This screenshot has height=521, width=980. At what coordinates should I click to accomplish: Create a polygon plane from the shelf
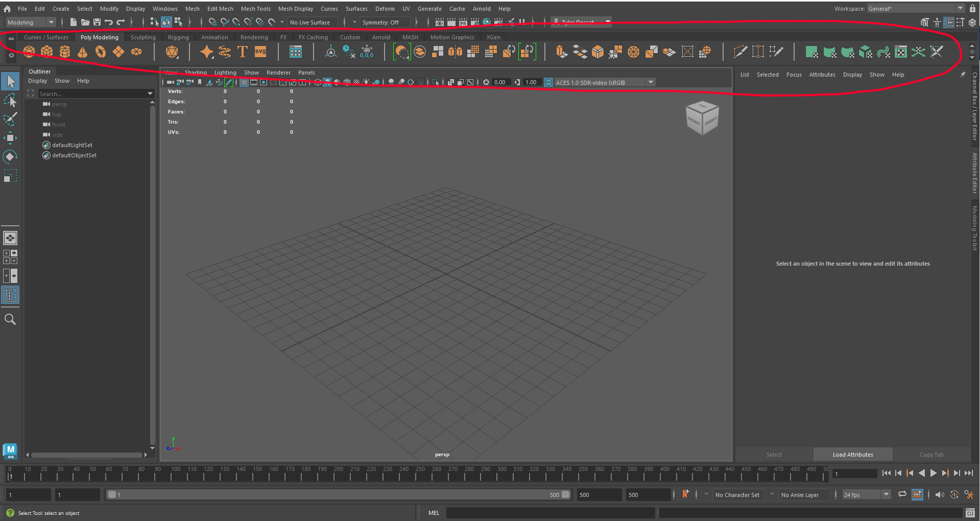118,52
